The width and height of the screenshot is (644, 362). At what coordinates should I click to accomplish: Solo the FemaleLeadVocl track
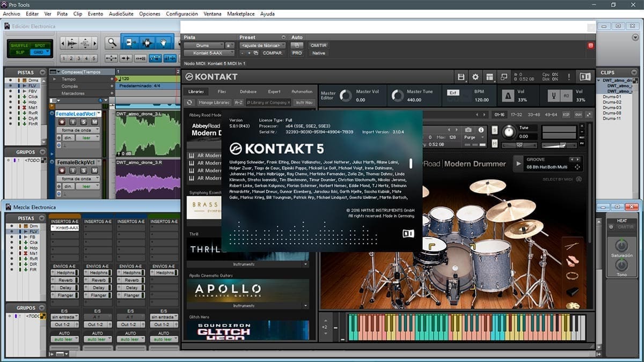tap(84, 122)
